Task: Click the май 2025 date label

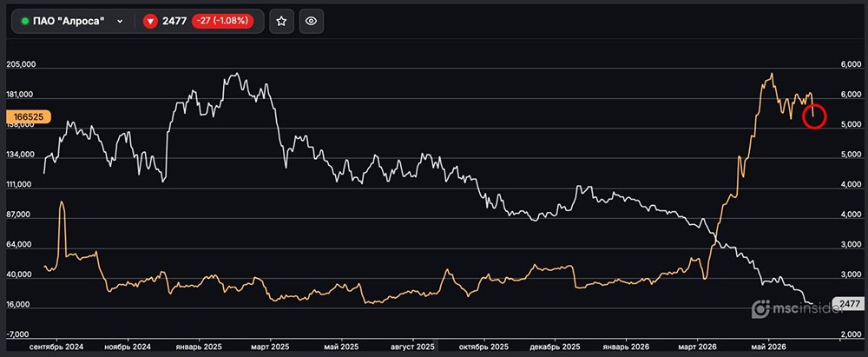Action: point(340,347)
